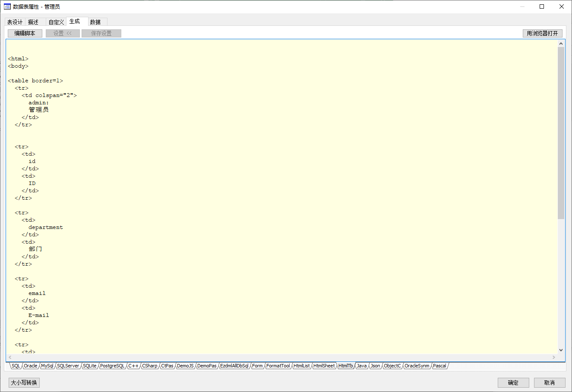Click the <html> code line
Image resolution: width=572 pixels, height=392 pixels.
(x=18, y=59)
